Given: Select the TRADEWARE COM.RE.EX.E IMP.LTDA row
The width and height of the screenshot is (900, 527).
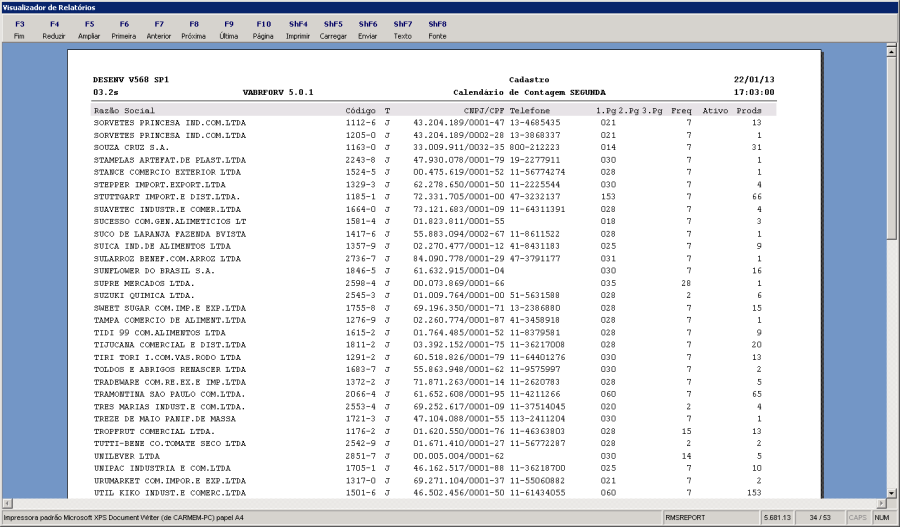Looking at the screenshot, I should tap(428, 382).
